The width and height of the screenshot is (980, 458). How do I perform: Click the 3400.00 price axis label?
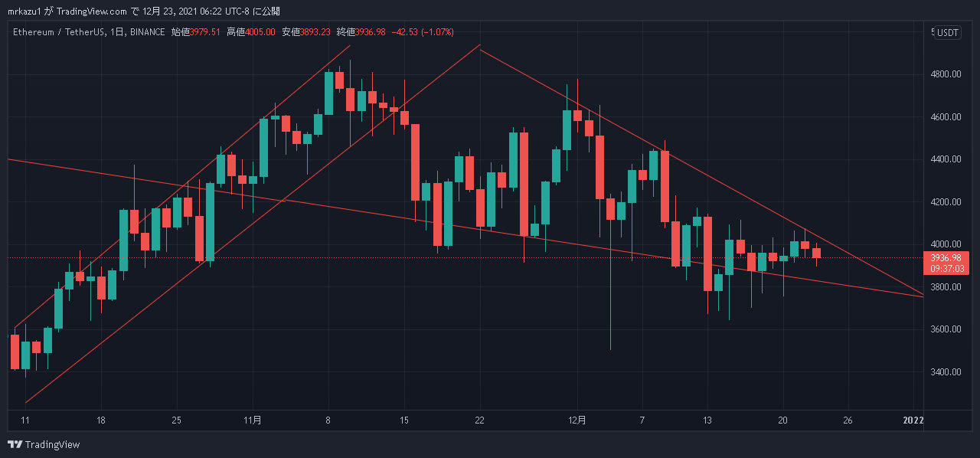coord(946,372)
